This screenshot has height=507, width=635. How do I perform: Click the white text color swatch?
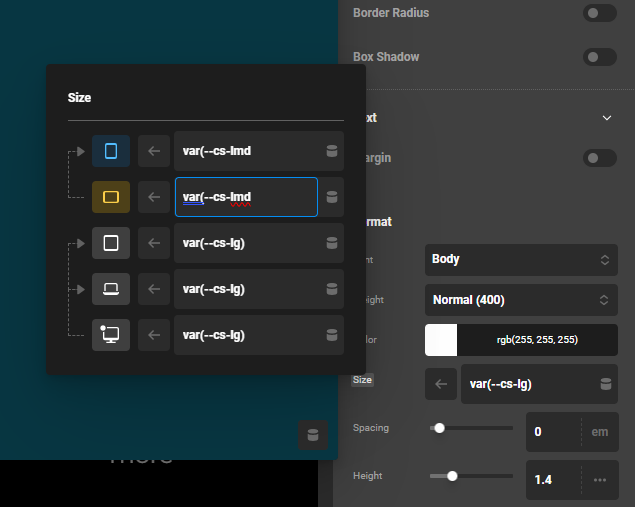click(441, 340)
